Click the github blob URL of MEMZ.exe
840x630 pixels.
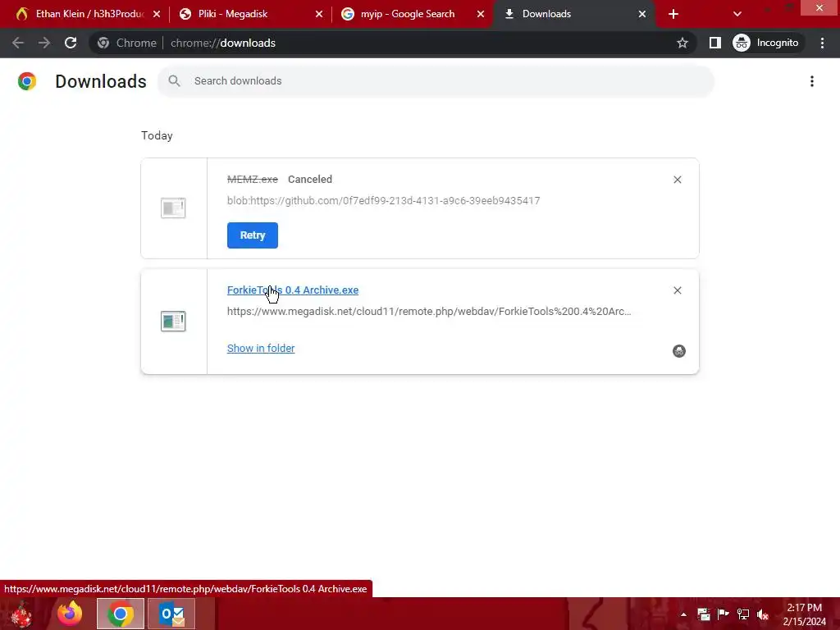pyautogui.click(x=384, y=200)
